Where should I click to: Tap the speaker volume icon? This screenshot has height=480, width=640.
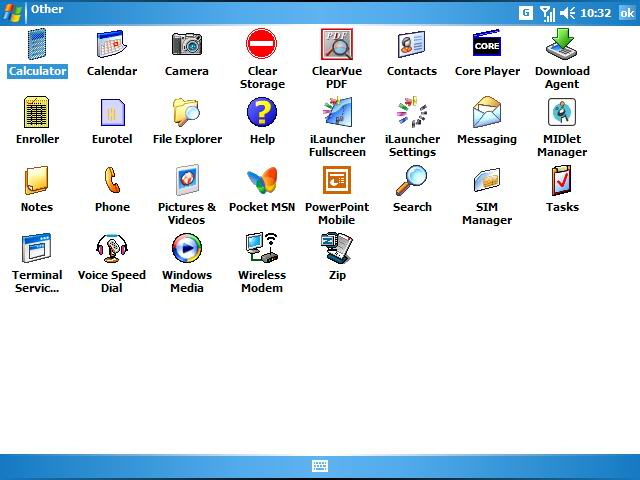click(567, 13)
